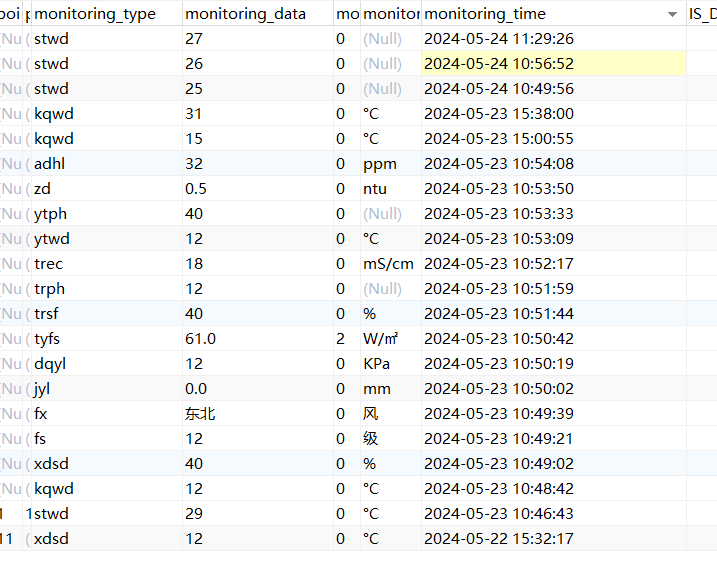Click the 2024-05-22 15:32:17 timestamp cell
The width and height of the screenshot is (717, 576).
coord(499,538)
